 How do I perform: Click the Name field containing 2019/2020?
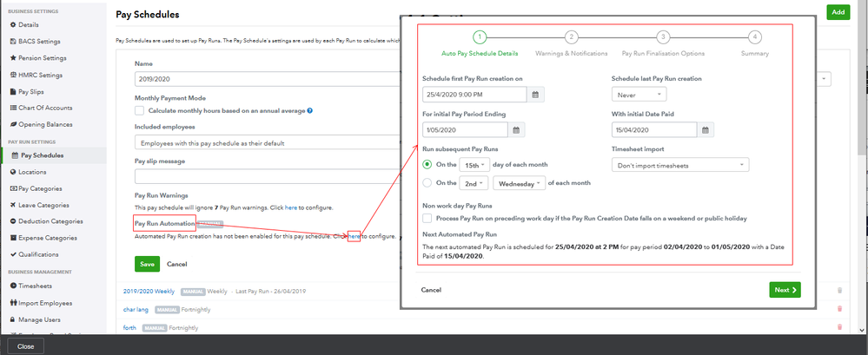(268, 79)
